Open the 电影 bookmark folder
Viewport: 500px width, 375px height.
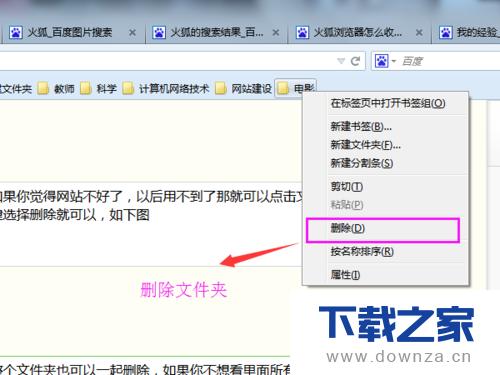295,88
